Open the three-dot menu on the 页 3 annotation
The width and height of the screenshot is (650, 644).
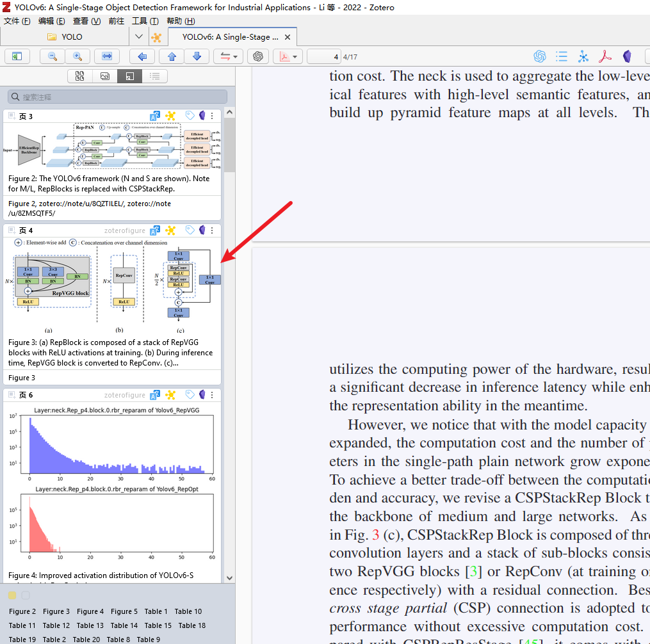212,116
